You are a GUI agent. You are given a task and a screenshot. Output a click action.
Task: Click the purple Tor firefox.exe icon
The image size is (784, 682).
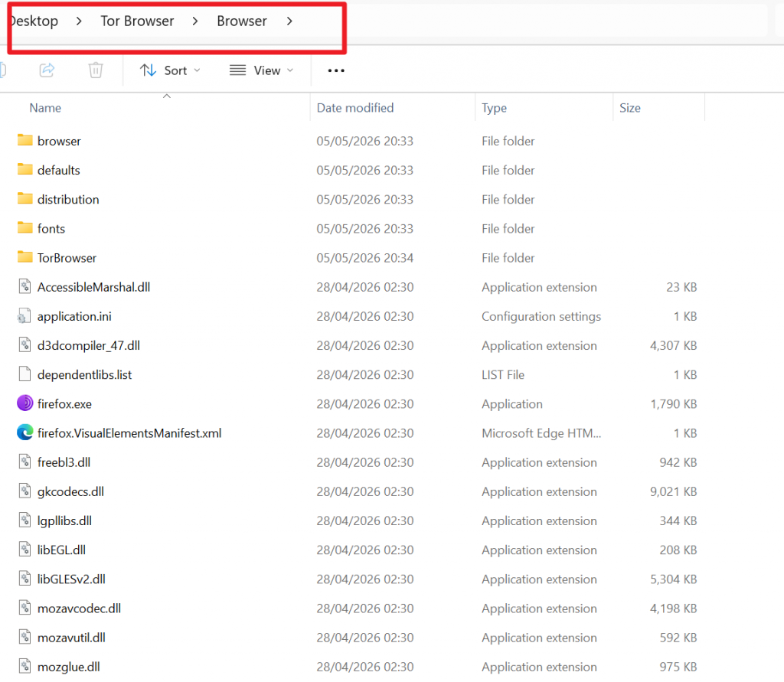pos(25,403)
